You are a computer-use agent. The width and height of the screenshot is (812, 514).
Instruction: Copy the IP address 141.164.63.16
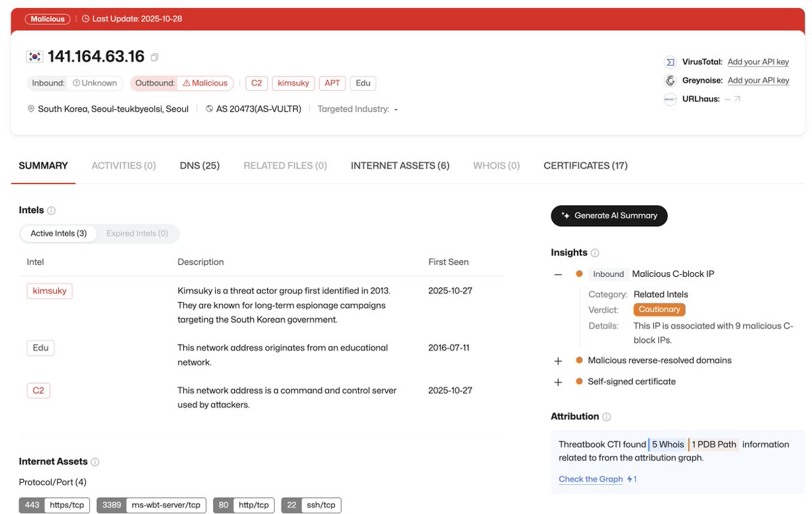pyautogui.click(x=155, y=58)
